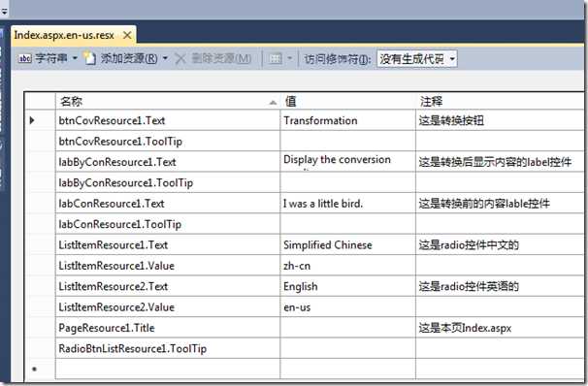
Task: Click the Strings (字符串) resource type icon
Action: (x=25, y=59)
